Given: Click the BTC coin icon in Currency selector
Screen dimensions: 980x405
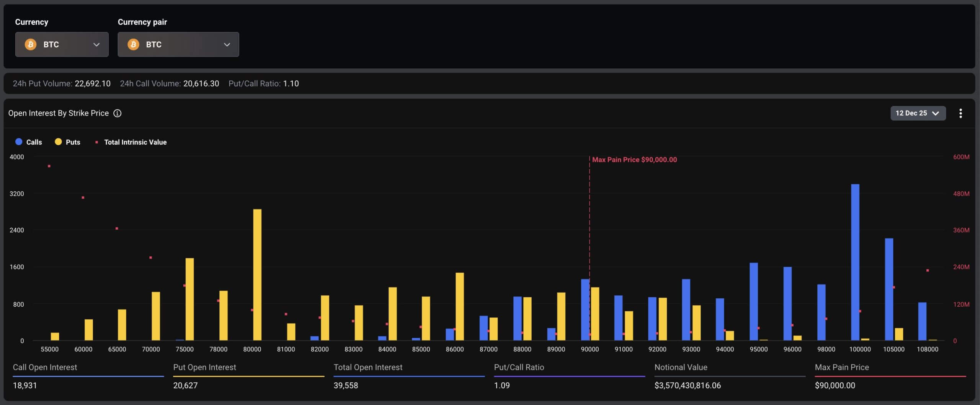Looking at the screenshot, I should coord(30,44).
